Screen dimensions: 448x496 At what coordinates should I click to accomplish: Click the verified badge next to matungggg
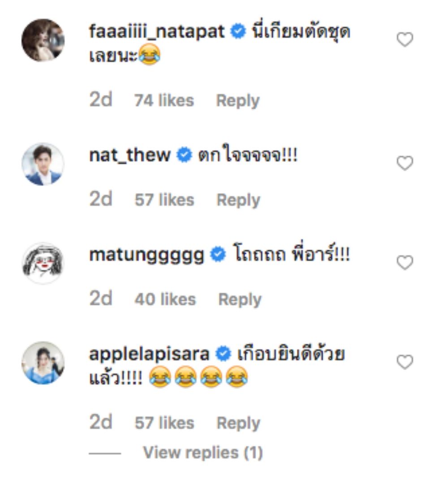(x=218, y=254)
